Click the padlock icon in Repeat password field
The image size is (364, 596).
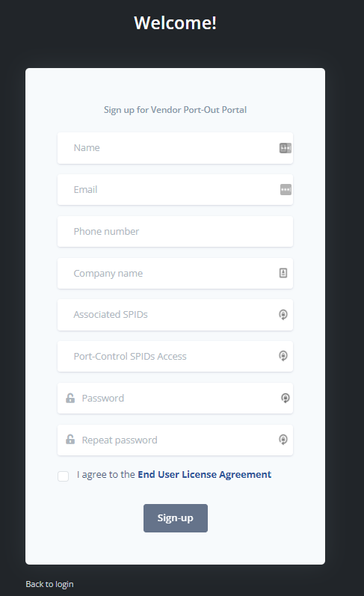(x=70, y=440)
